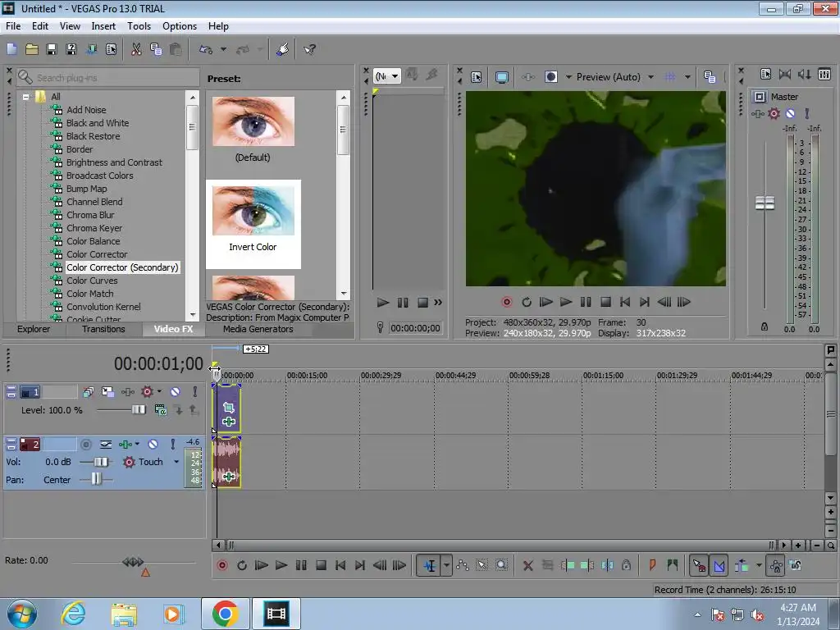The image size is (840, 630).
Task: Open Normal Edit Tool dropdown arrow
Action: [x=447, y=565]
